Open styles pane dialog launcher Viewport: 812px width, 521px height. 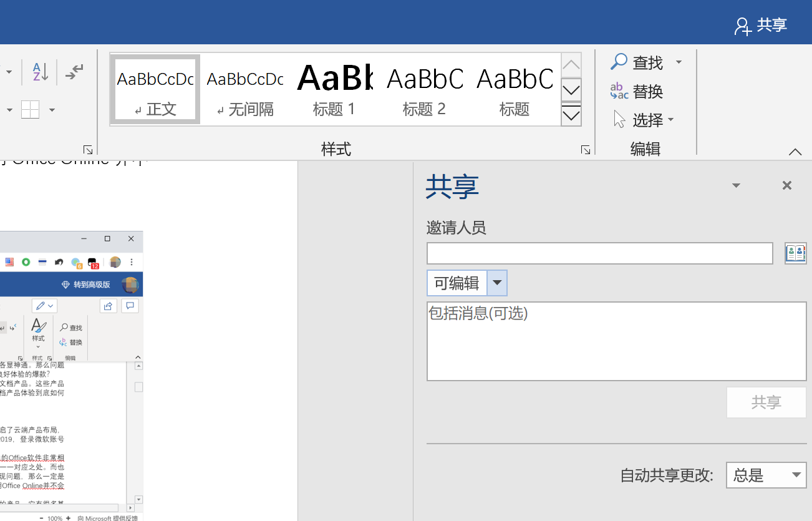pyautogui.click(x=586, y=150)
